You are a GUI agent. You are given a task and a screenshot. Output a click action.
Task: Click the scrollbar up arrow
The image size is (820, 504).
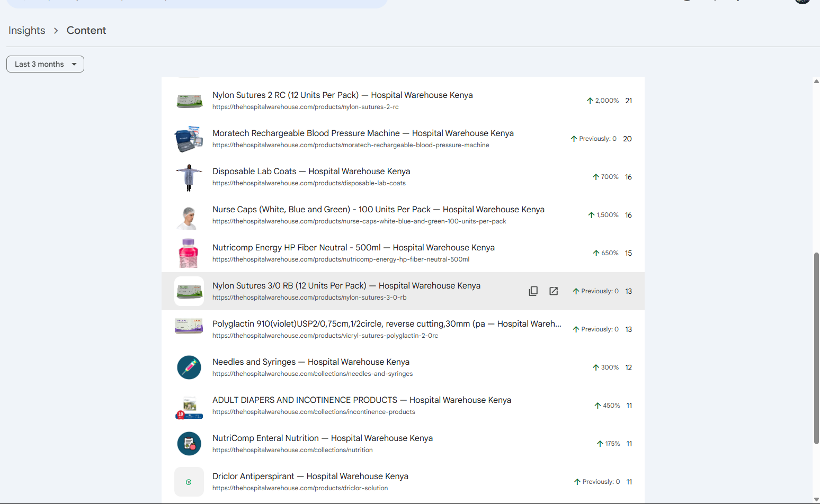816,81
